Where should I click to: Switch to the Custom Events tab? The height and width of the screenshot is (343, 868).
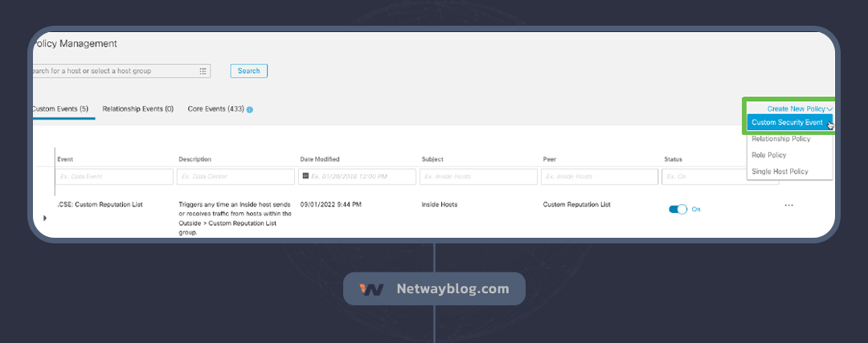(x=61, y=108)
